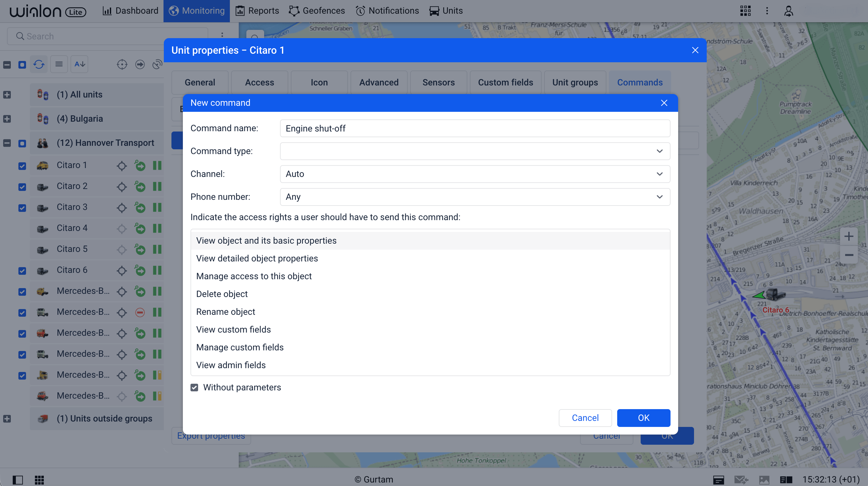Open the Command type dropdown

(474, 151)
